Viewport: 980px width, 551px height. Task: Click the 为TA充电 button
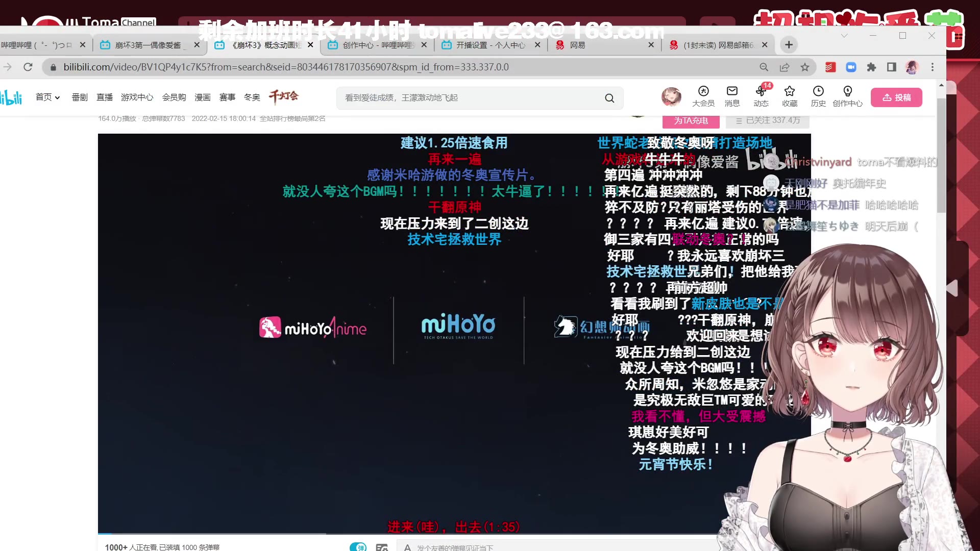tap(691, 121)
